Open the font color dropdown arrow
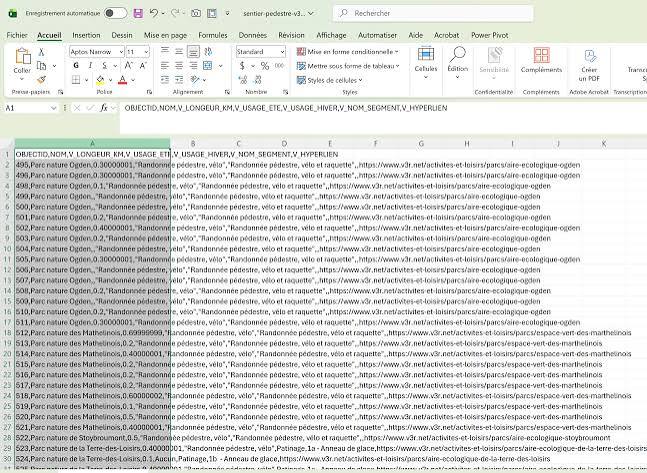 pos(133,80)
